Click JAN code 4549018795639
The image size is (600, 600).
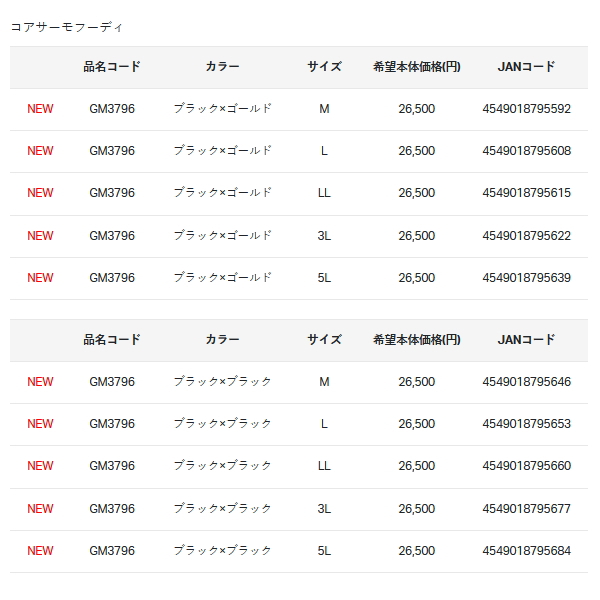pos(526,278)
